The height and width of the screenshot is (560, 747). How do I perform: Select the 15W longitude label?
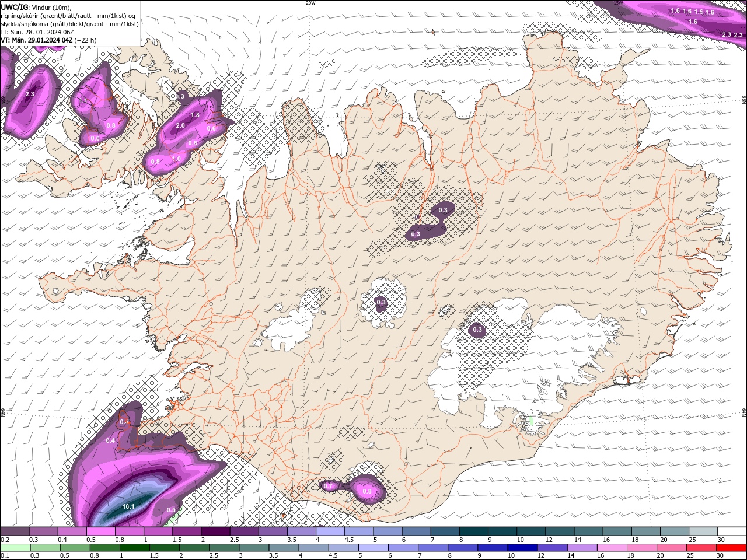(x=619, y=3)
